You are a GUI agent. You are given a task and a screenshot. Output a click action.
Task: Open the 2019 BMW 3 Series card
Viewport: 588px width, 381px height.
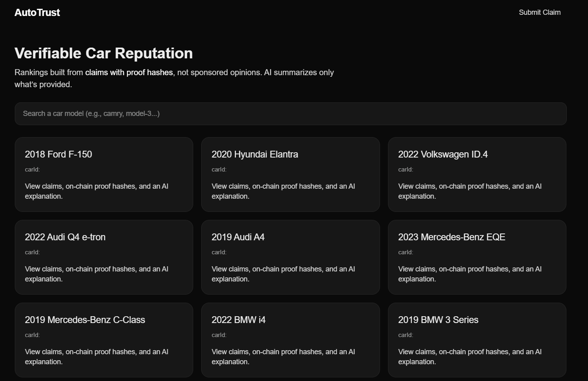coord(477,340)
